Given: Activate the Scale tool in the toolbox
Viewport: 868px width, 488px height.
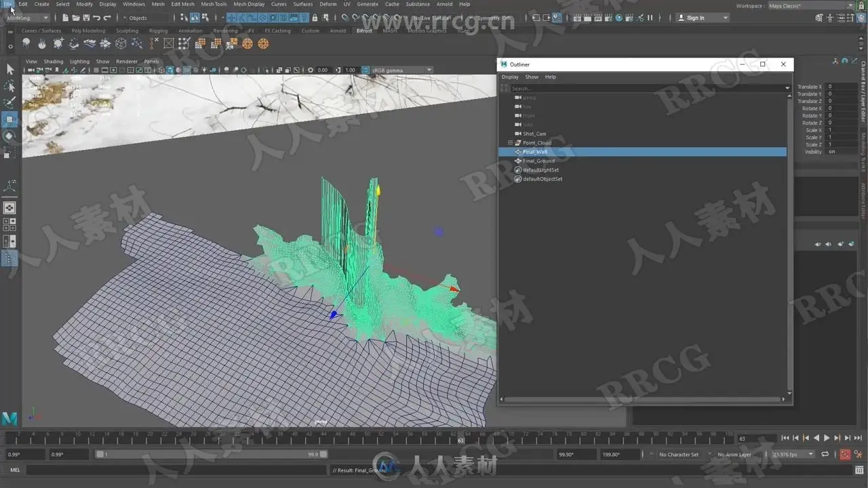Looking at the screenshot, I should point(9,154).
